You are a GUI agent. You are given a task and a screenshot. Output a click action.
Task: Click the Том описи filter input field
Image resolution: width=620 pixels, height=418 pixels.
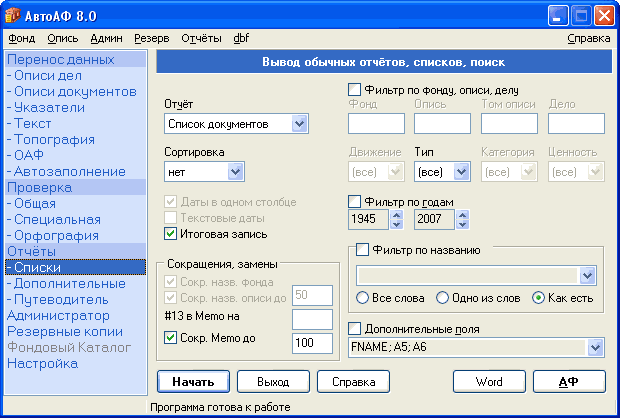click(x=509, y=123)
